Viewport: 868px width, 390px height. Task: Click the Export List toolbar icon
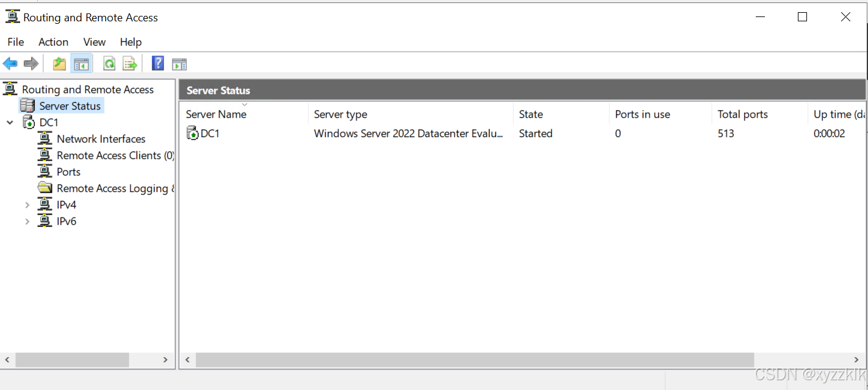point(130,63)
